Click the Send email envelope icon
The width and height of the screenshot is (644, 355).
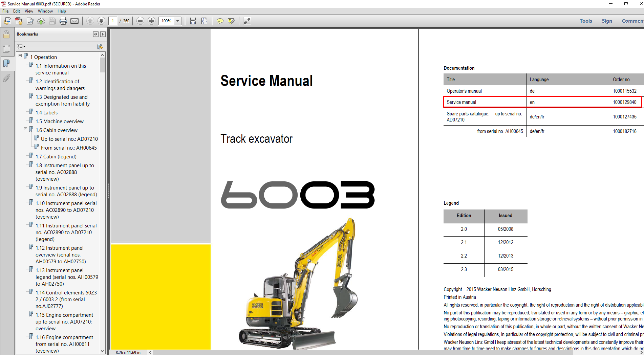point(74,21)
